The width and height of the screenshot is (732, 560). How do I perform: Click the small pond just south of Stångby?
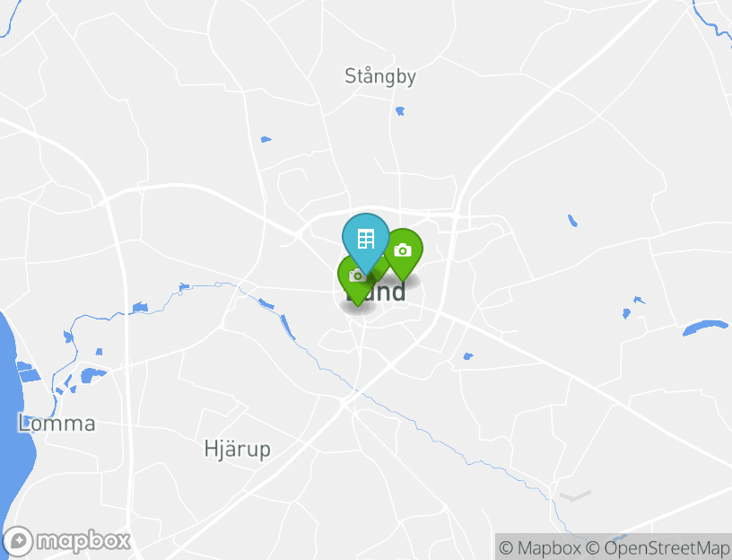[399, 111]
